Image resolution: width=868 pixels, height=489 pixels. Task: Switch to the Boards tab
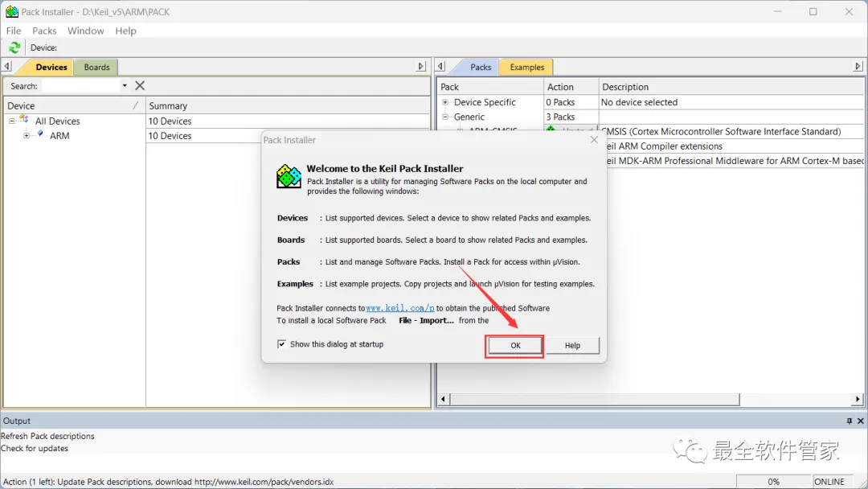click(97, 67)
